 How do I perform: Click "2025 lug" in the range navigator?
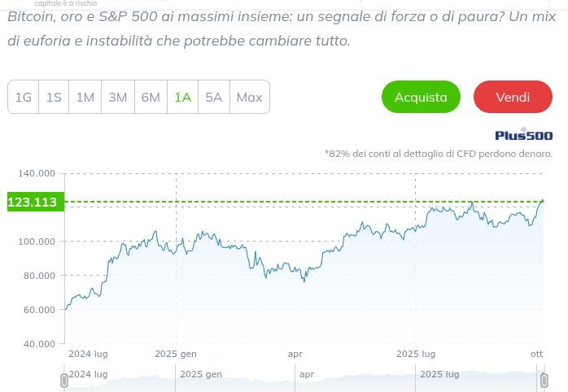point(439,374)
